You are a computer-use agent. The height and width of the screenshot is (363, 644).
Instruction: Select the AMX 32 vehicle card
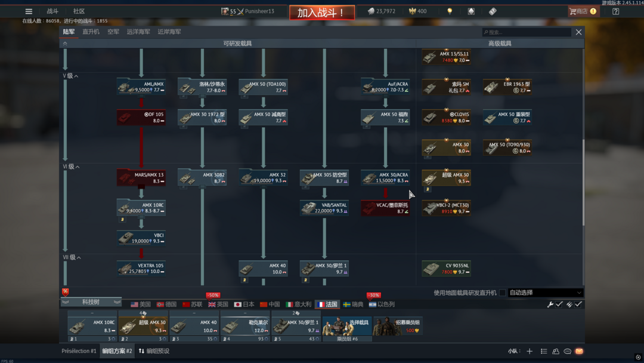click(264, 177)
